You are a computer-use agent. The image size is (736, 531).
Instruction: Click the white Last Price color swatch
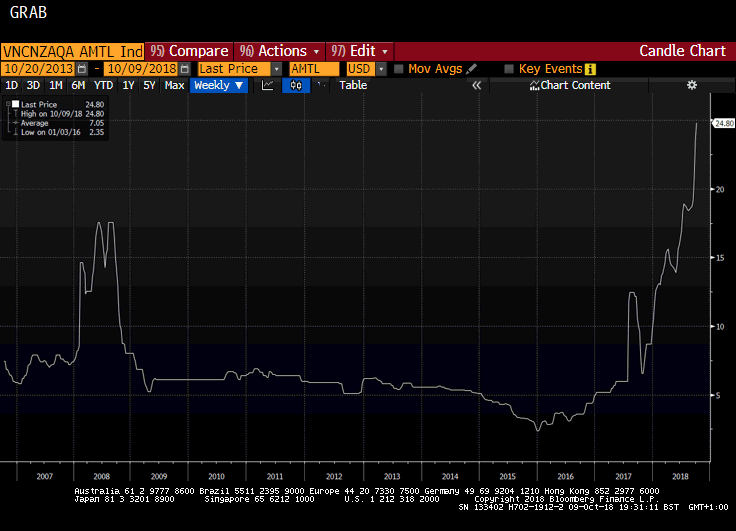(16, 105)
